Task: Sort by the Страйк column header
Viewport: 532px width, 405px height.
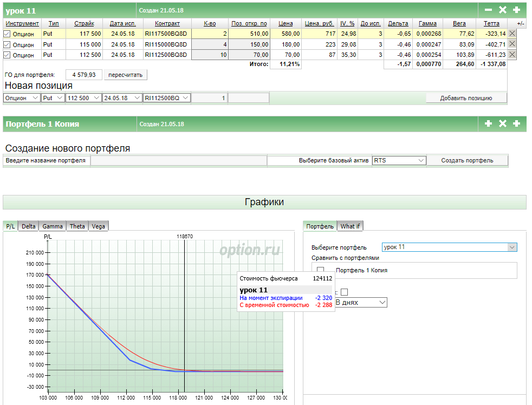Action: tap(84, 24)
